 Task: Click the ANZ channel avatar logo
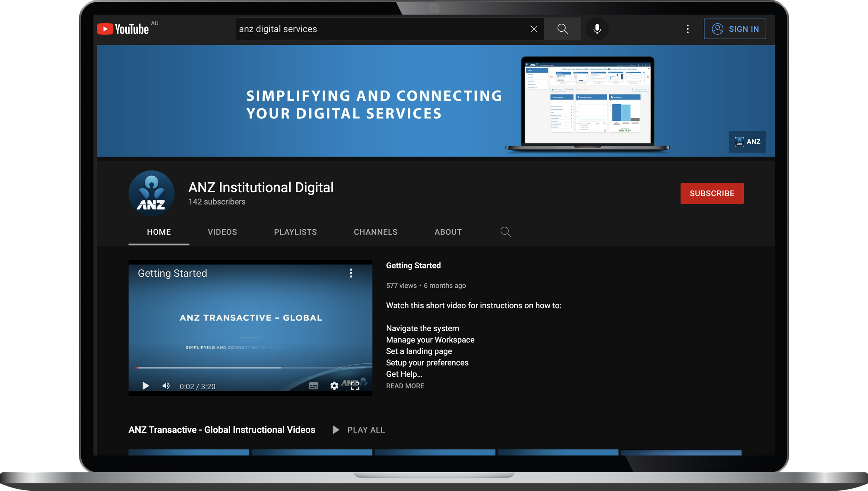coord(151,193)
